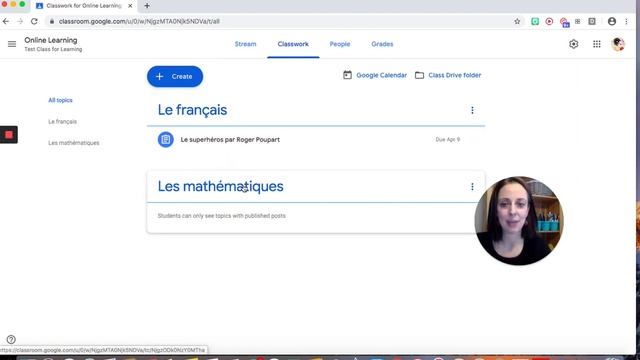Open Google Calendar link

click(375, 75)
